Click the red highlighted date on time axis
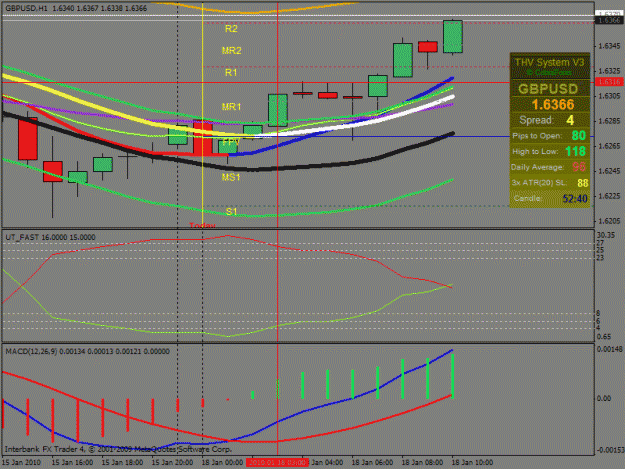The image size is (625, 469). coord(277,463)
